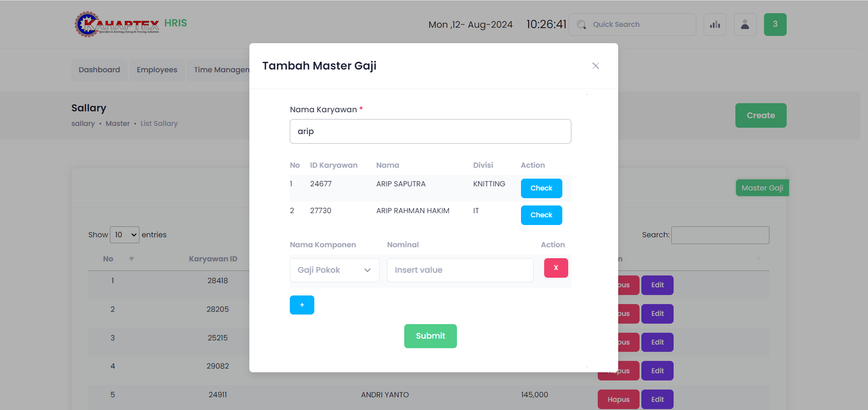Open the Dashboard tab

click(99, 70)
